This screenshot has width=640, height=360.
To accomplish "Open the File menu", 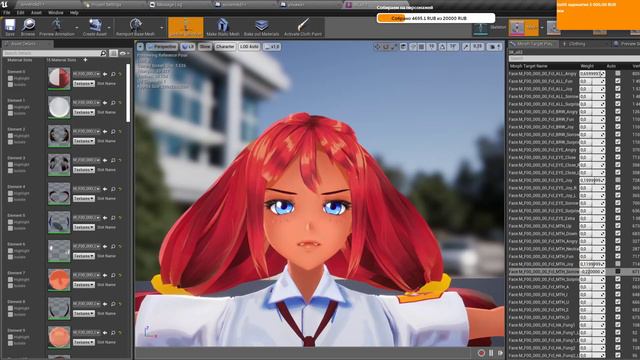I will (x=7, y=13).
